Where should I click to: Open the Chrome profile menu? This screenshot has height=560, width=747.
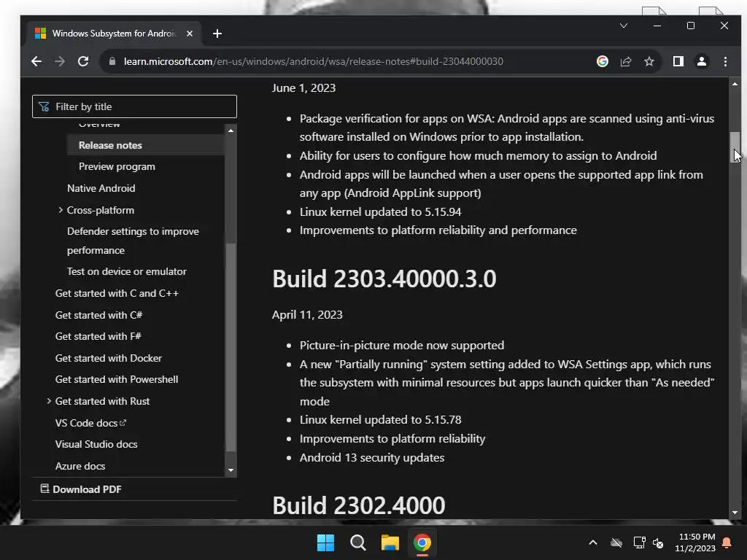(701, 61)
